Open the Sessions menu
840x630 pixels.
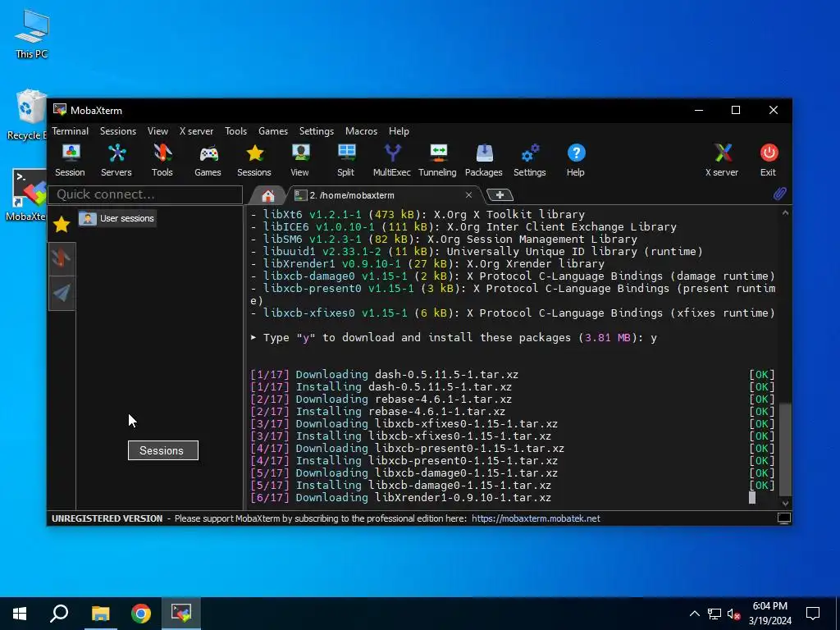(x=118, y=131)
